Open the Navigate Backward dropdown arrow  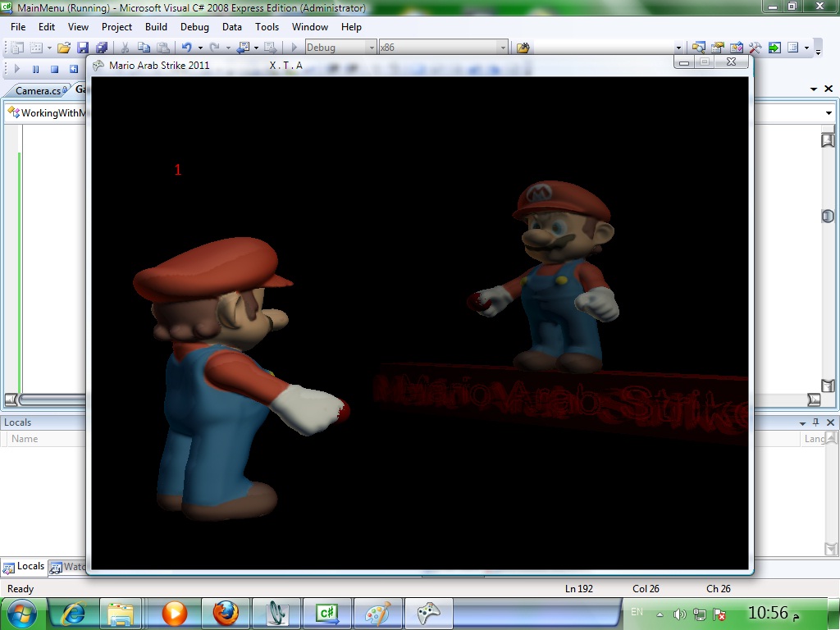click(256, 48)
